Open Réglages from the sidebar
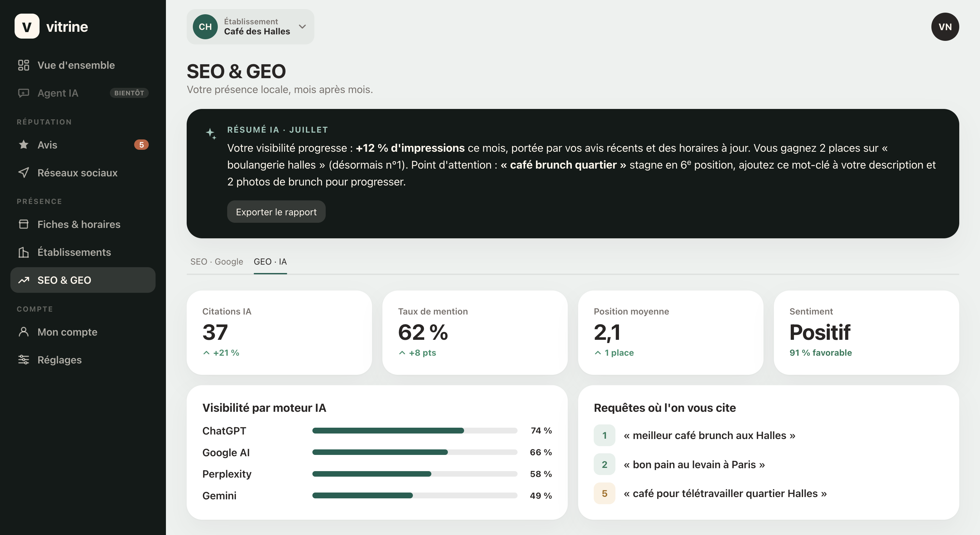The width and height of the screenshot is (980, 535). coord(83,360)
